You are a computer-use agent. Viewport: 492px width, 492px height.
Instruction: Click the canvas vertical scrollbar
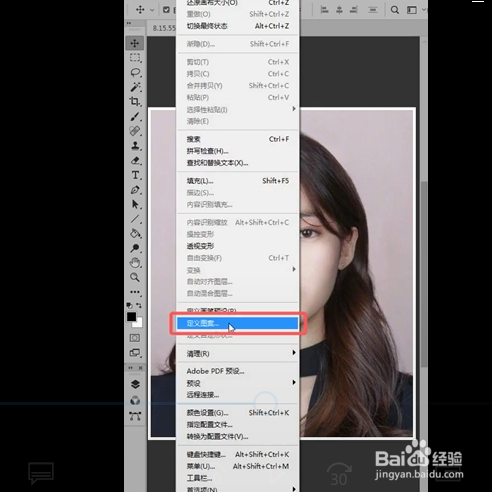(x=424, y=273)
